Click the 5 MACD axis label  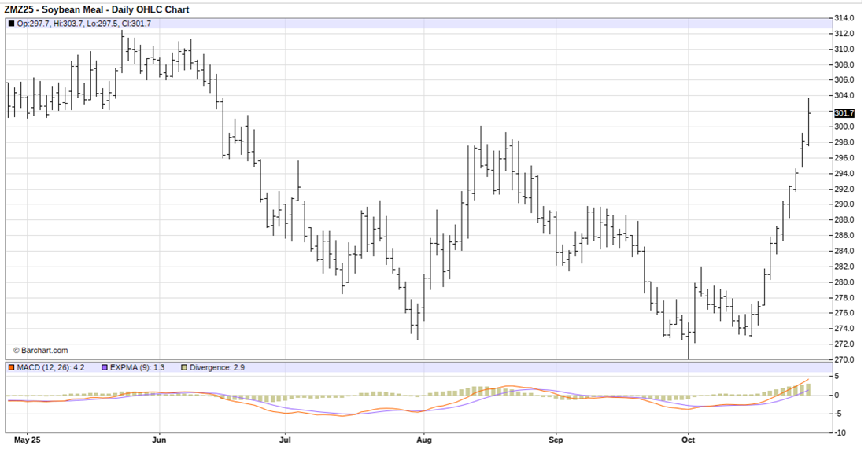point(837,377)
